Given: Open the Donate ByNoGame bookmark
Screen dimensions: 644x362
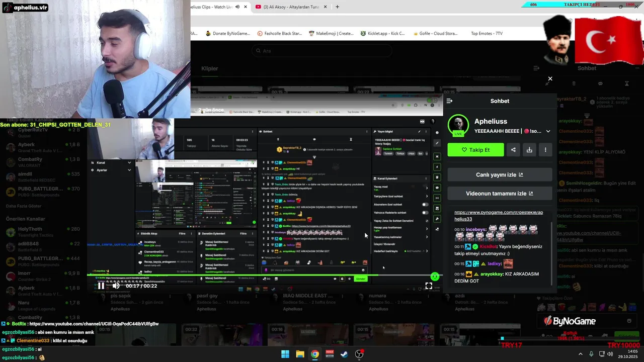Looking at the screenshot, I should [228, 34].
